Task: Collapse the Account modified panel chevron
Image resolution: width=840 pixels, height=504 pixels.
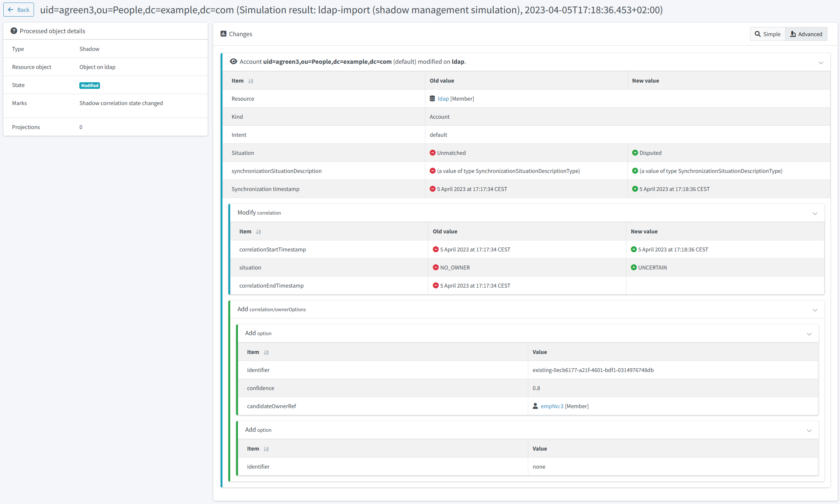Action: tap(821, 63)
